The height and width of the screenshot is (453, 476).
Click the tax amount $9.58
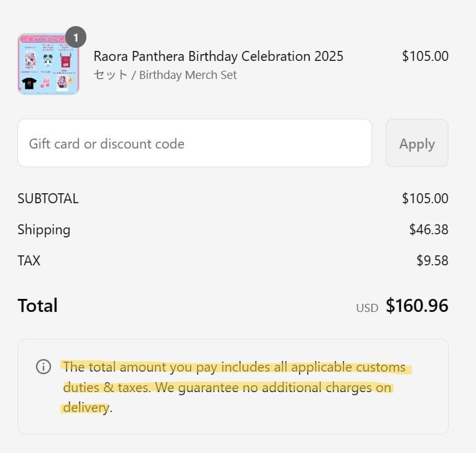coord(433,260)
